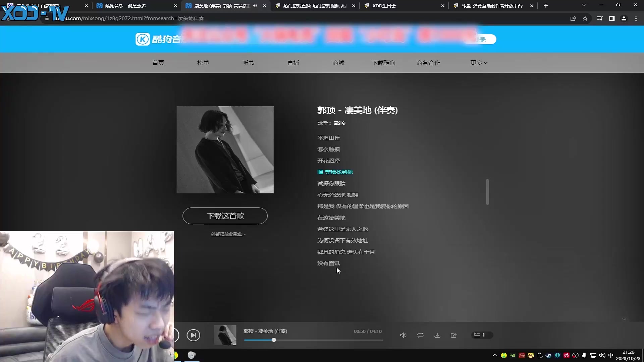Open a new browser tab
This screenshot has height=362, width=644.
tap(546, 6)
